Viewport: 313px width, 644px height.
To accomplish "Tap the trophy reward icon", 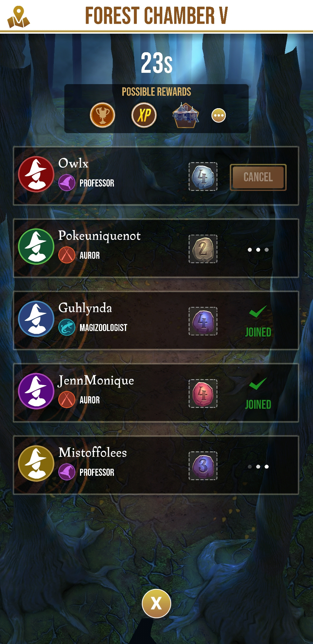I will click(103, 115).
